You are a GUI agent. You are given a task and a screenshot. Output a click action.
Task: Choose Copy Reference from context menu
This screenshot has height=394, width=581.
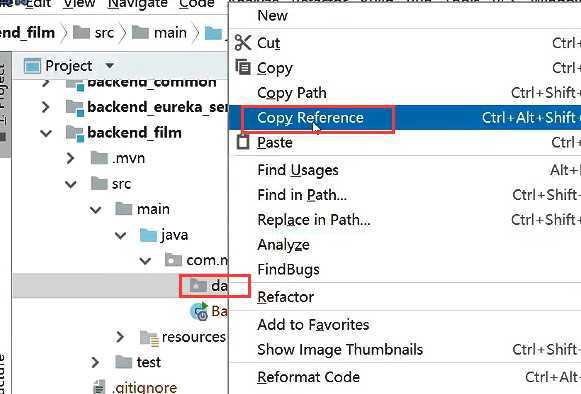310,118
